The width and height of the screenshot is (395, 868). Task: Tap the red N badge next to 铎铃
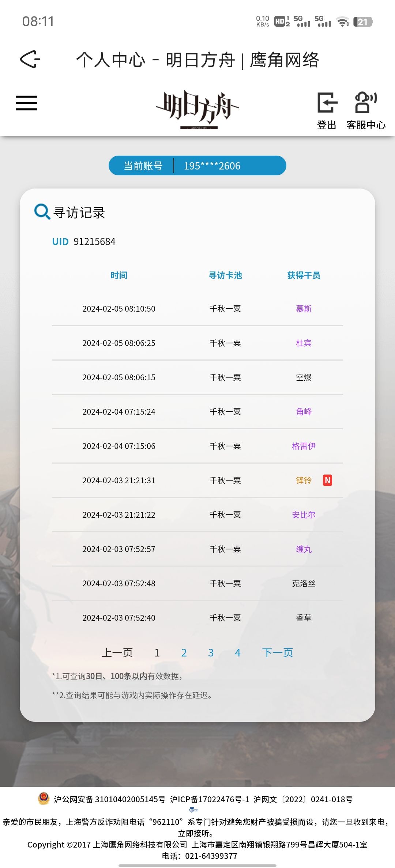click(327, 480)
